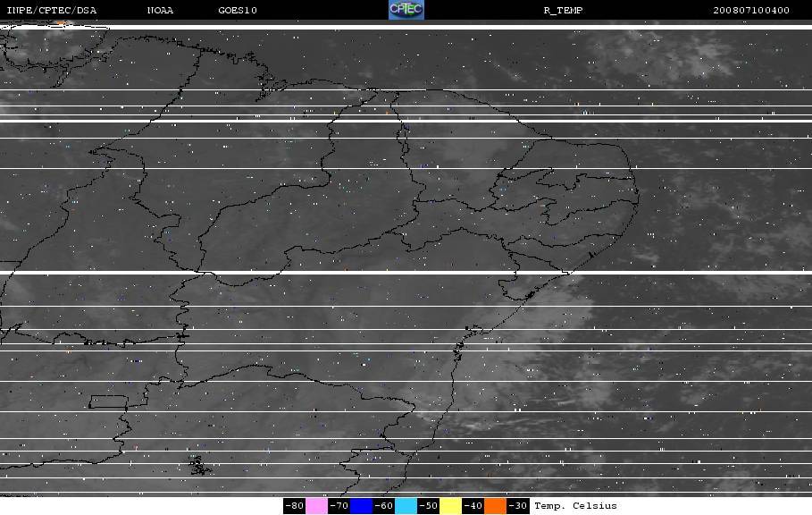Click the -50 legend value
This screenshot has width=812, height=515.
[x=428, y=506]
